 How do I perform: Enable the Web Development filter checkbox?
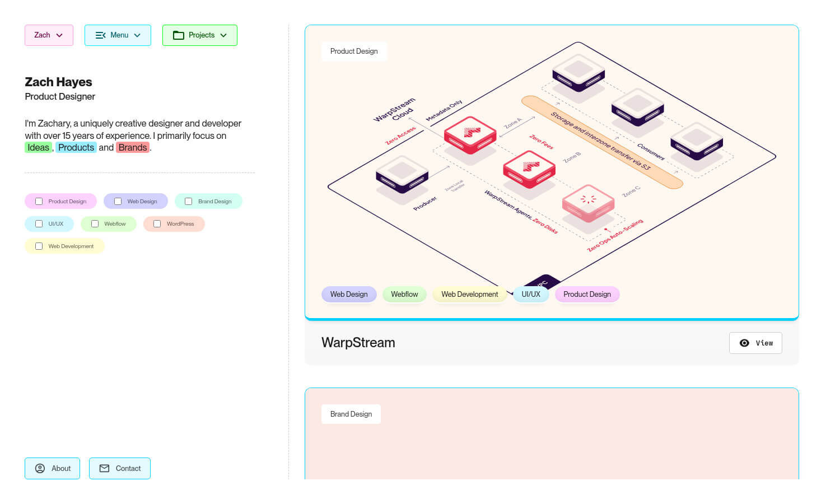39,246
